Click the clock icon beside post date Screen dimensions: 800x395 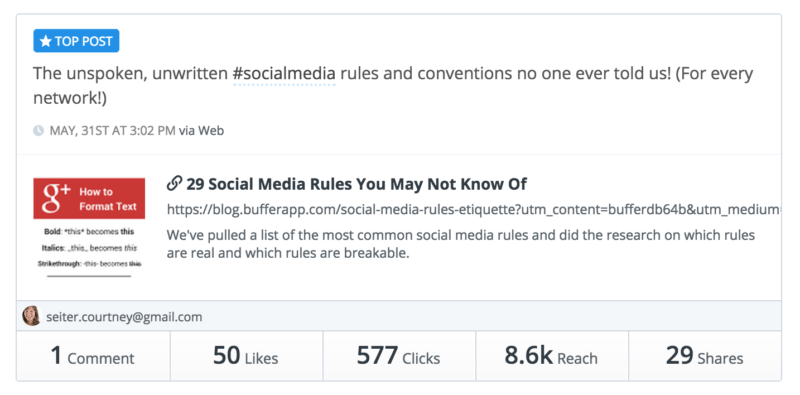(38, 131)
